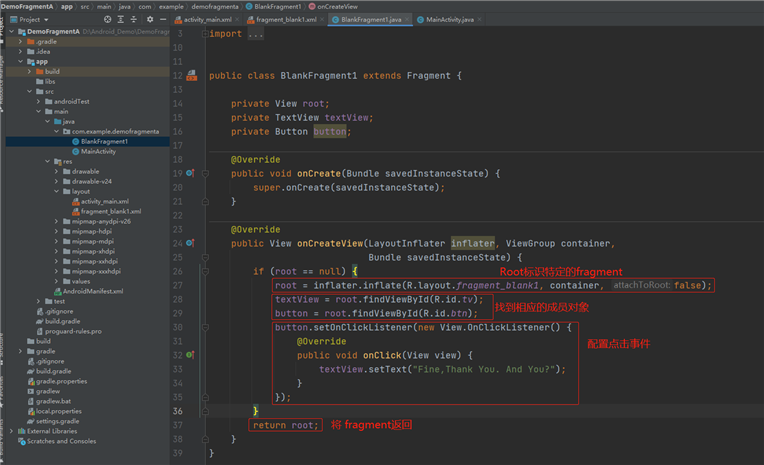Click the Expand All icon in Project panel
The width and height of the screenshot is (764, 465).
[x=121, y=19]
